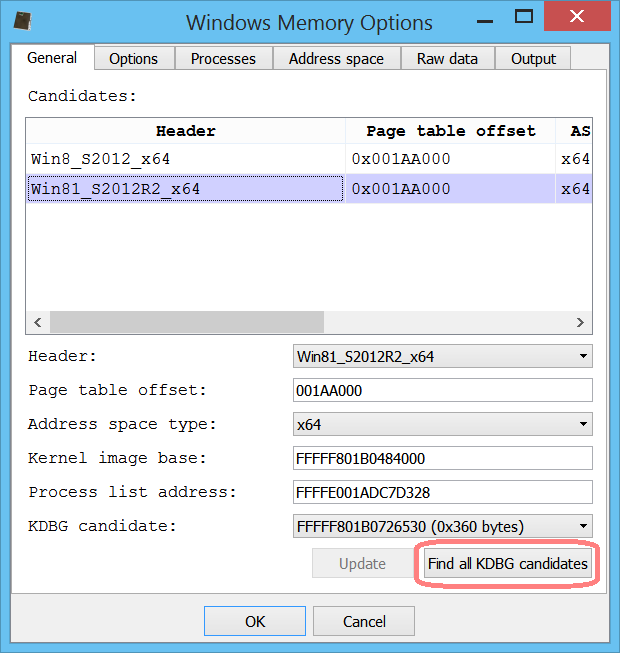Click the left arrow of horizontal scrollbar

[x=38, y=322]
